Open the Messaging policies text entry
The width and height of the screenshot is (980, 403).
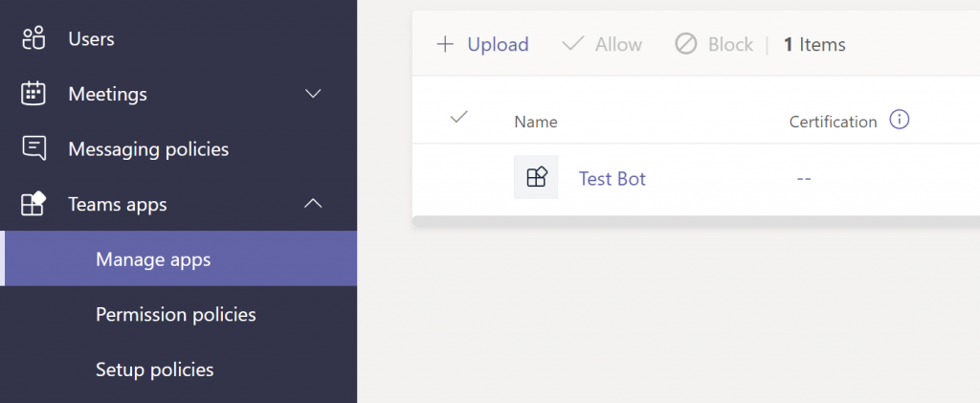click(148, 149)
